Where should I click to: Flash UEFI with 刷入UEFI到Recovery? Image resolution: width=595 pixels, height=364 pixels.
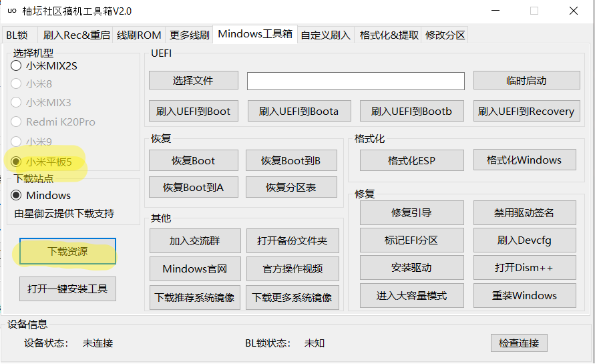pos(526,111)
